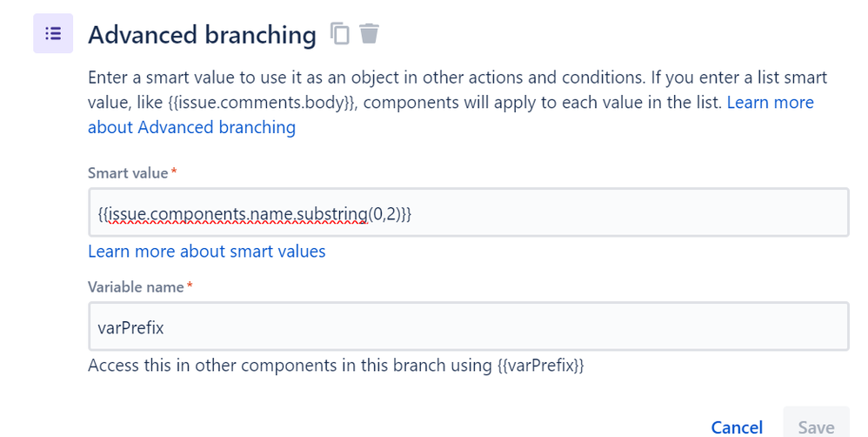The width and height of the screenshot is (868, 437).
Task: Click the {{issue.comments.body}} example in the description
Action: click(228, 103)
